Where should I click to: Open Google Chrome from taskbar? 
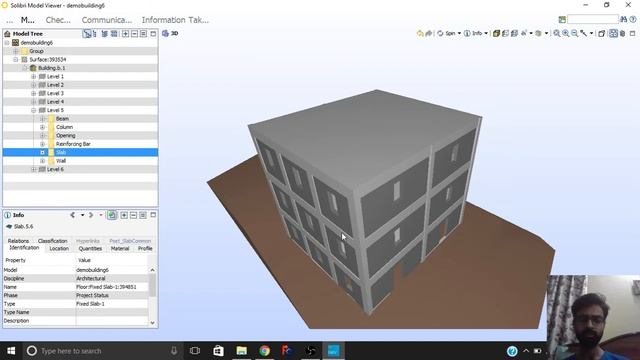(x=264, y=351)
